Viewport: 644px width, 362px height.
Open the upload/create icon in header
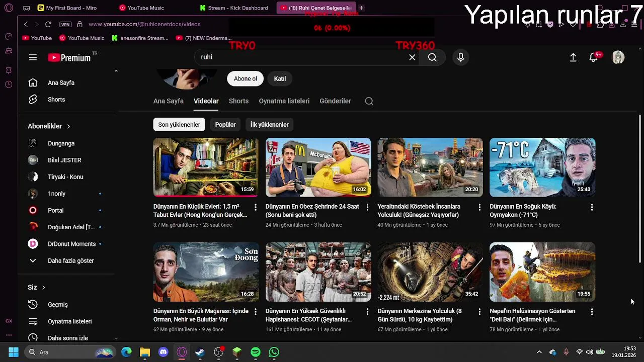573,57
